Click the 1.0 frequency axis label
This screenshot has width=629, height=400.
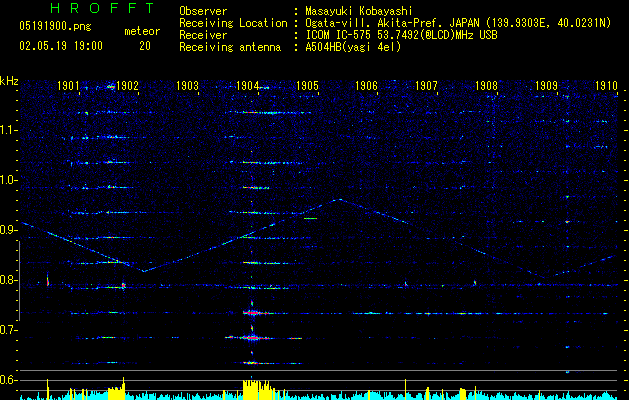click(8, 180)
